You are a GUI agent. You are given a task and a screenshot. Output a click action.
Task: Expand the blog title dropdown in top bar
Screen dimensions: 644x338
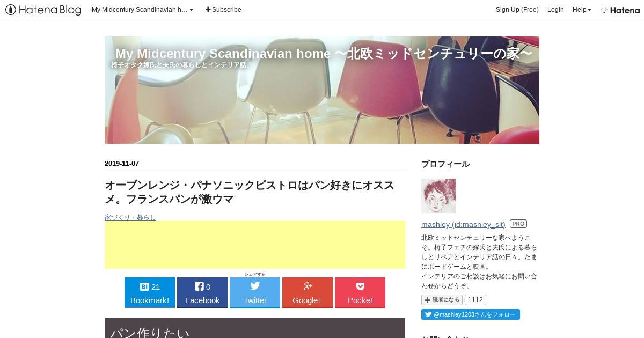tap(142, 10)
